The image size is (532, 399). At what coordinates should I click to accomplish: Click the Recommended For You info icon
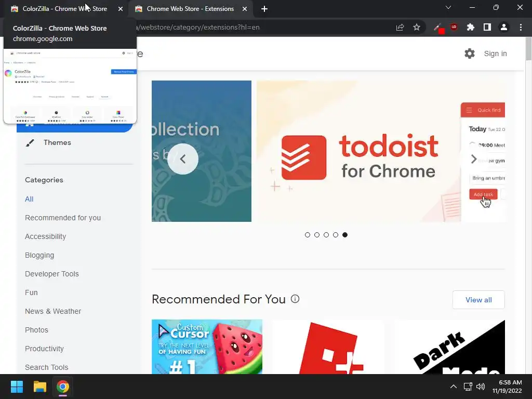pos(295,299)
